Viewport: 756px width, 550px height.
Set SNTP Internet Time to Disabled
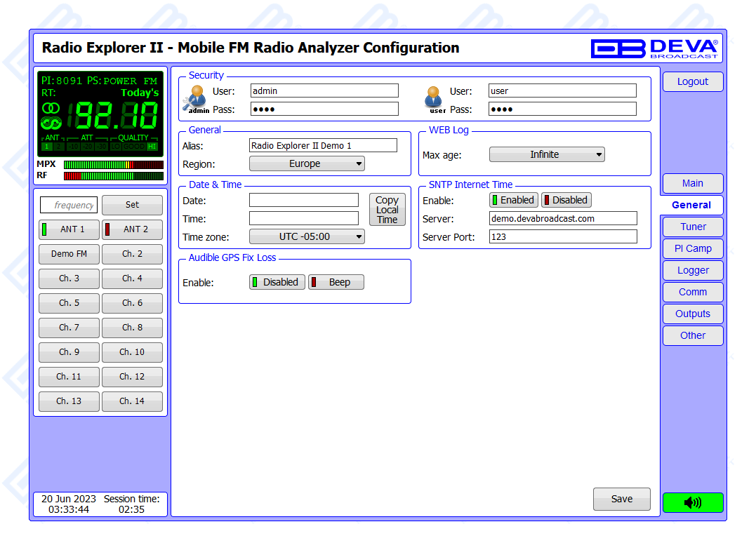(566, 200)
